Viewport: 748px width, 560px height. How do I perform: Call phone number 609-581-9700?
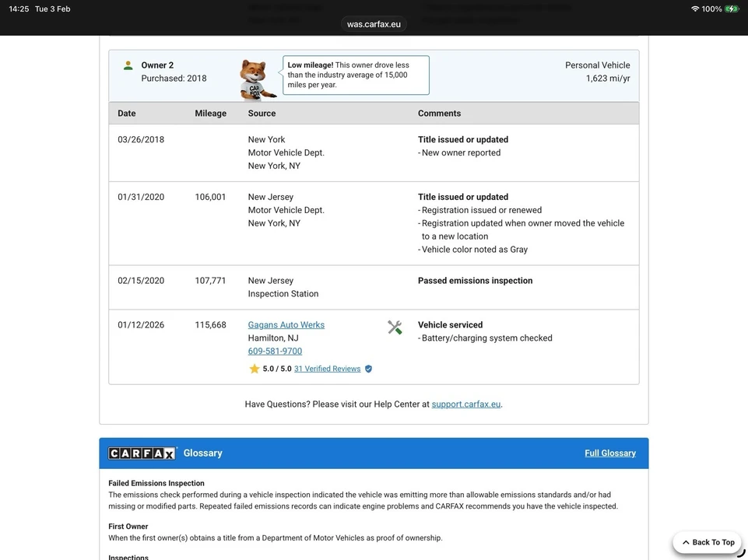coord(275,351)
